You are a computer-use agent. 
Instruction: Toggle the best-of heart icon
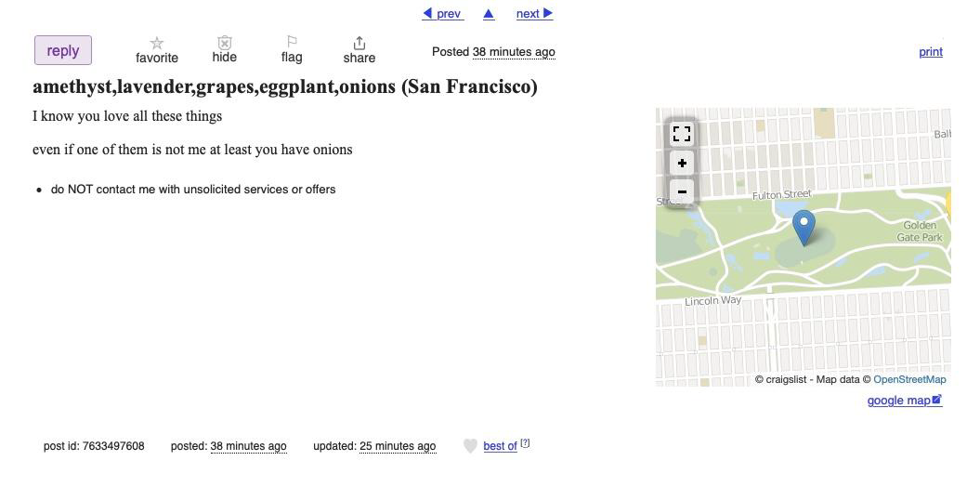point(471,446)
